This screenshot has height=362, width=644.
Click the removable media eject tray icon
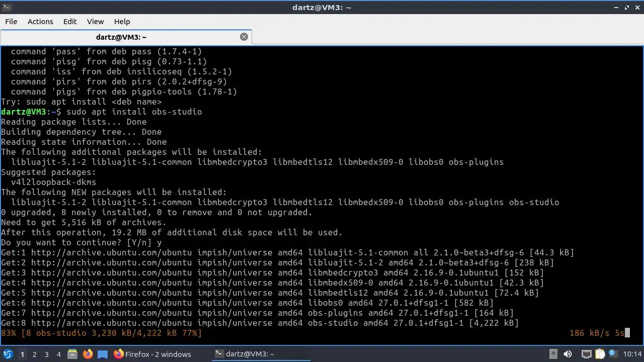pos(553,354)
